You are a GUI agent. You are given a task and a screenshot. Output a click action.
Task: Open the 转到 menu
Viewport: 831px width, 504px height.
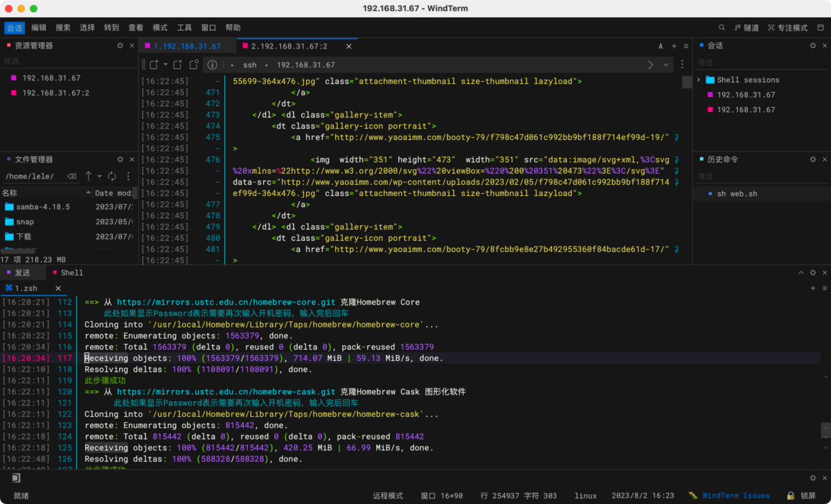(x=111, y=28)
